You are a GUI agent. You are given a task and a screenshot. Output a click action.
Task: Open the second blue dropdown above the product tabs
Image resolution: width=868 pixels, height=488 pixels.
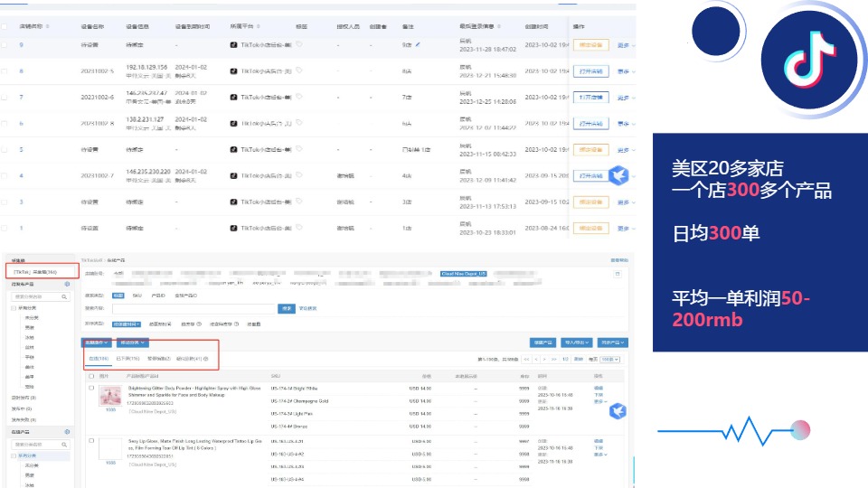(x=132, y=343)
